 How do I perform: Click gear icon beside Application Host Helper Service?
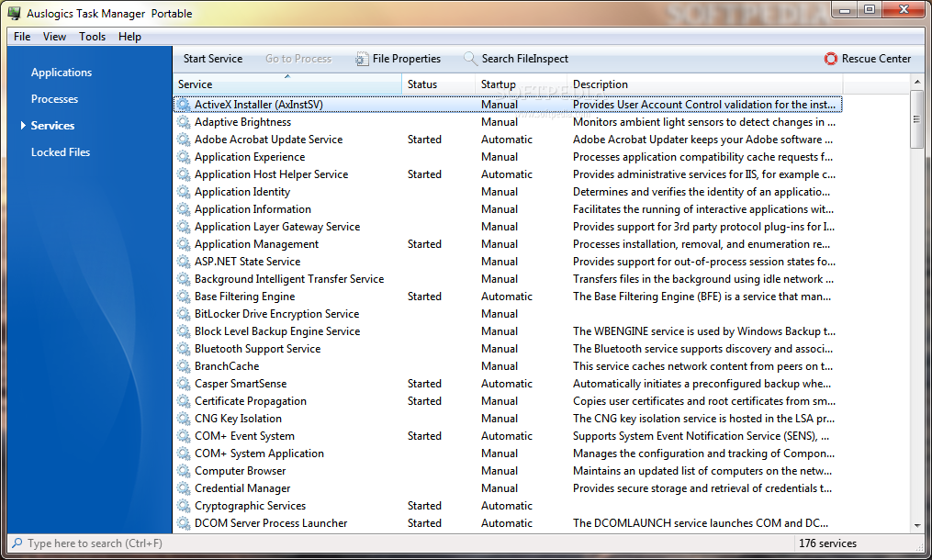tap(184, 174)
